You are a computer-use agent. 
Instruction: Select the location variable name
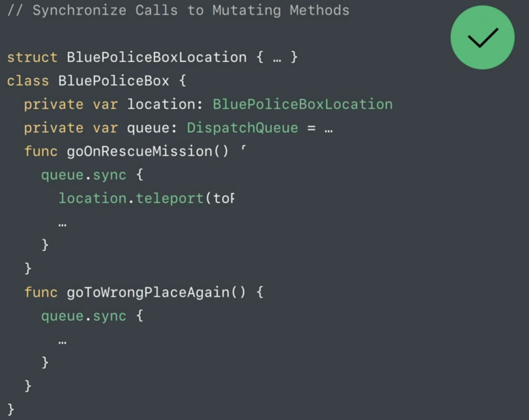pos(161,104)
